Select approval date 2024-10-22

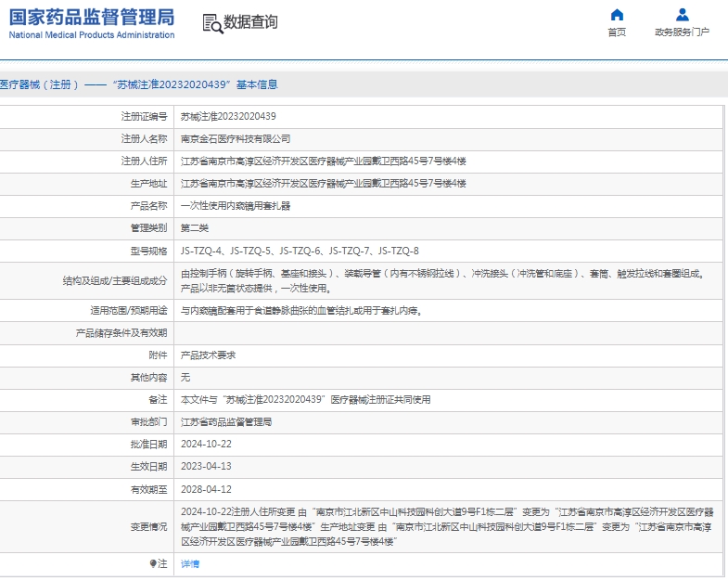click(x=206, y=445)
